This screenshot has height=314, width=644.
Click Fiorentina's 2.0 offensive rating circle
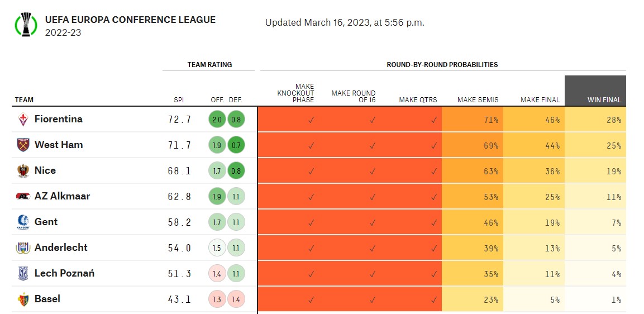pyautogui.click(x=217, y=119)
